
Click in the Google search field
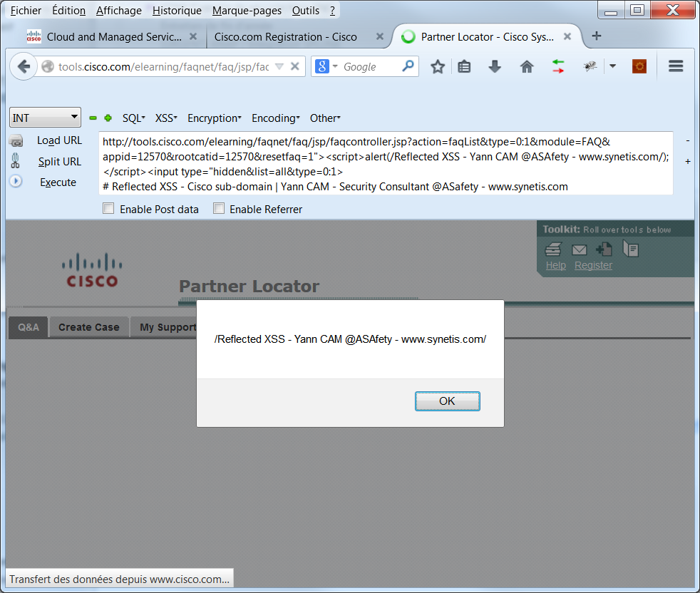click(x=370, y=66)
